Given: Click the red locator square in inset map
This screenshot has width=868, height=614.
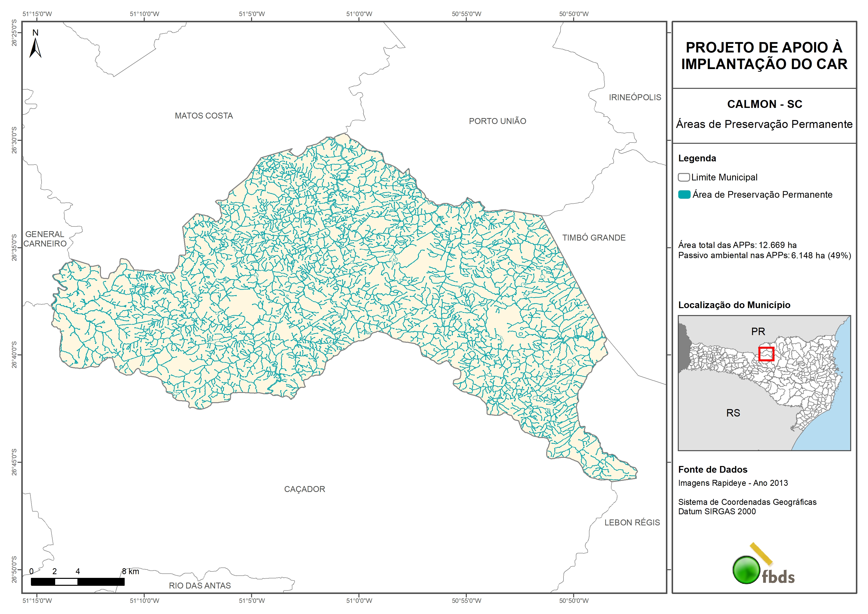Looking at the screenshot, I should point(766,354).
